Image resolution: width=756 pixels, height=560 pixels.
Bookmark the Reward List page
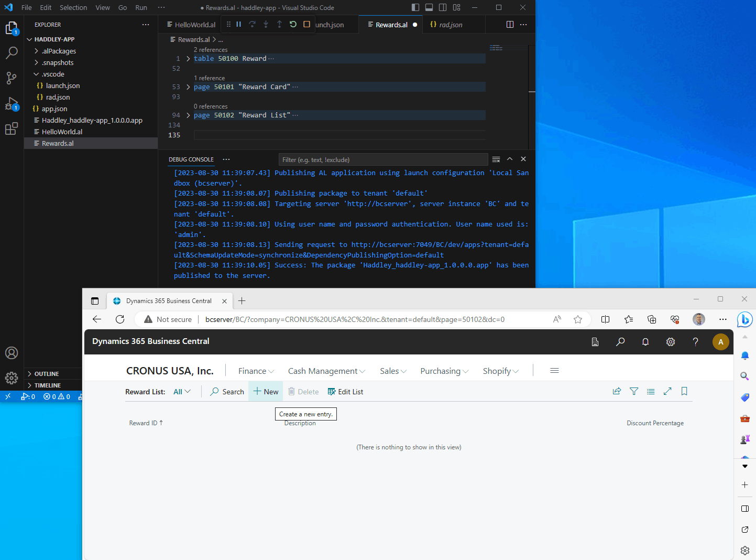[684, 391]
